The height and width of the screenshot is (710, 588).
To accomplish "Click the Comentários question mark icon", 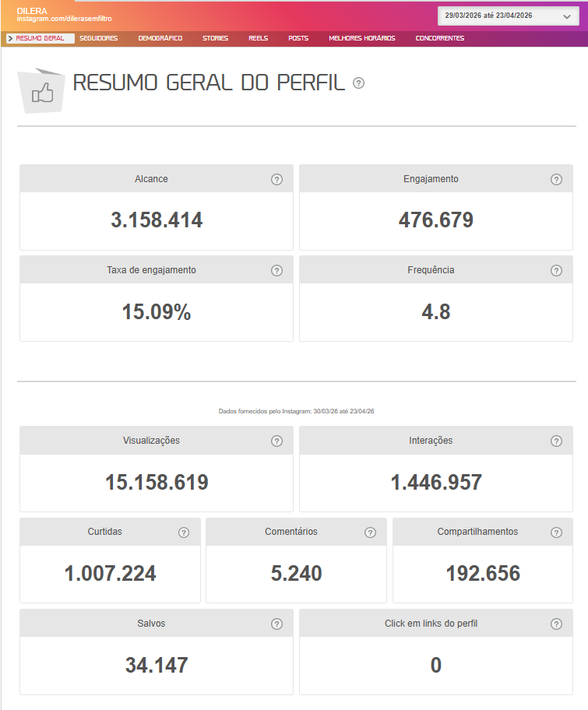I will click(x=370, y=532).
